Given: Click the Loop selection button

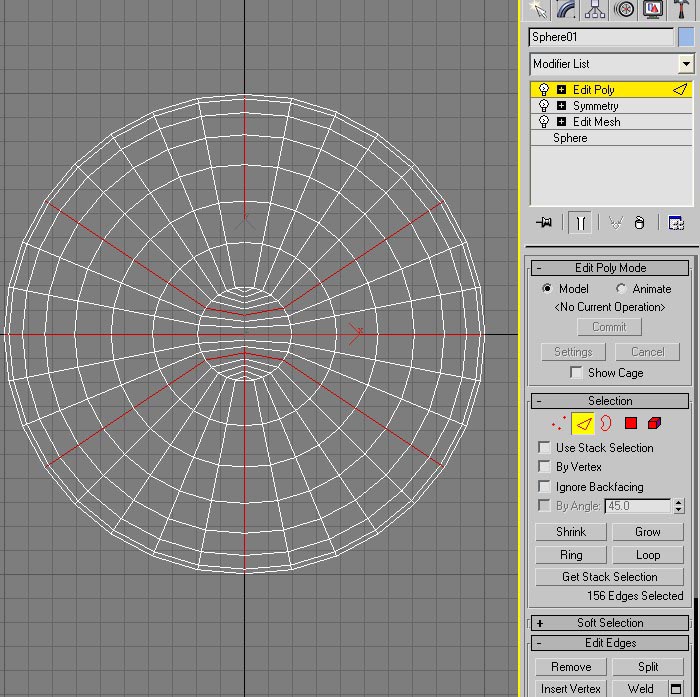Looking at the screenshot, I should click(x=648, y=555).
